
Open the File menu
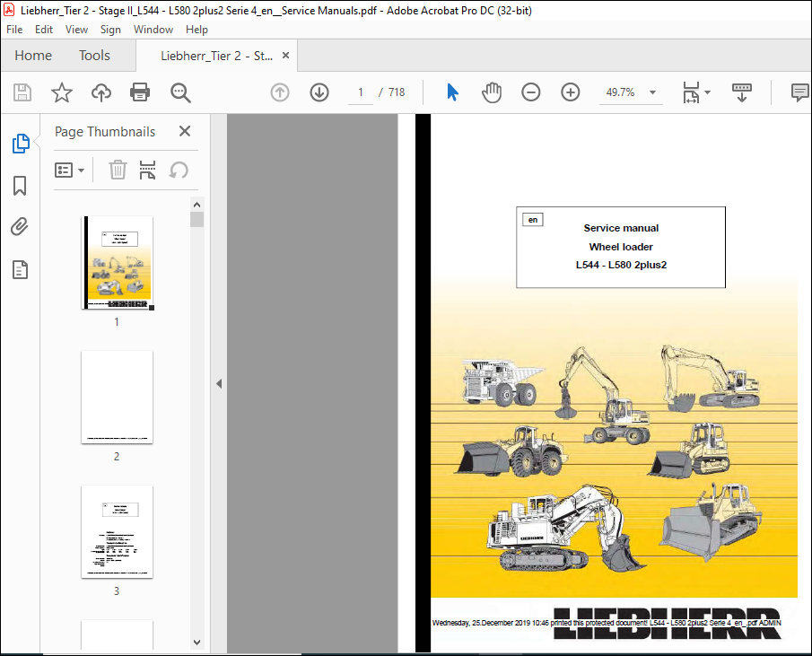(x=14, y=30)
